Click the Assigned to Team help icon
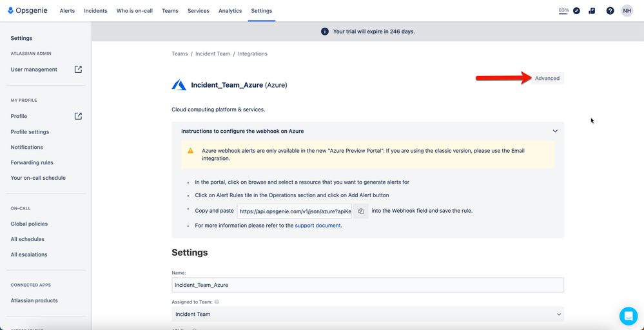 (217, 302)
